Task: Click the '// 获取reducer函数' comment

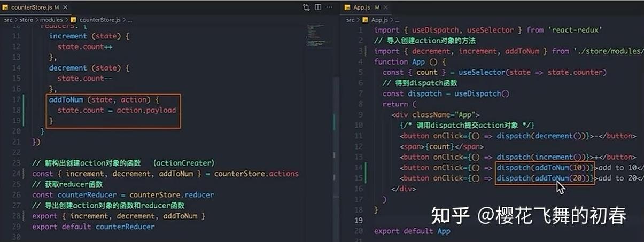Action: (x=68, y=184)
